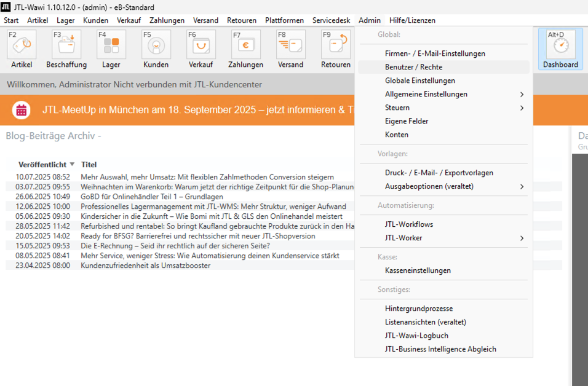Select Konten entry

tap(443, 135)
